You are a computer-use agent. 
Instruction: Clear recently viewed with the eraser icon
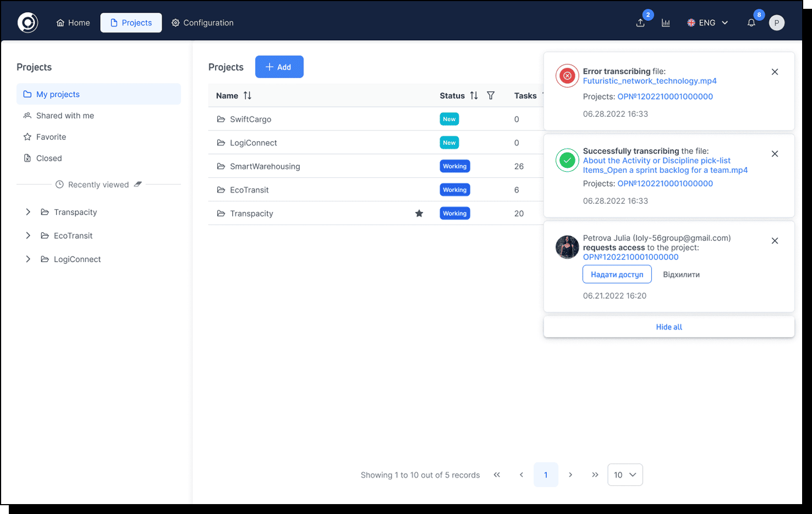[x=138, y=184]
